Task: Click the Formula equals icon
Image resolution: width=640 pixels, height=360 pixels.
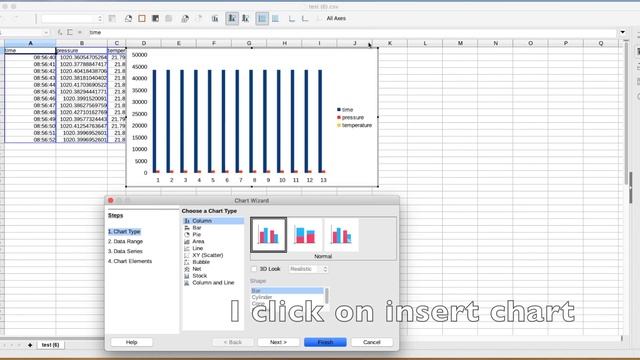Action: point(80,32)
